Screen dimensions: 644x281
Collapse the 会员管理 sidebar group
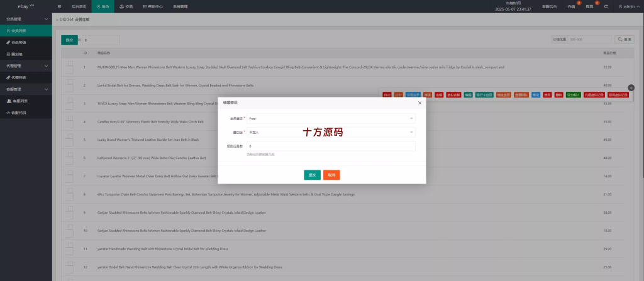26,19
